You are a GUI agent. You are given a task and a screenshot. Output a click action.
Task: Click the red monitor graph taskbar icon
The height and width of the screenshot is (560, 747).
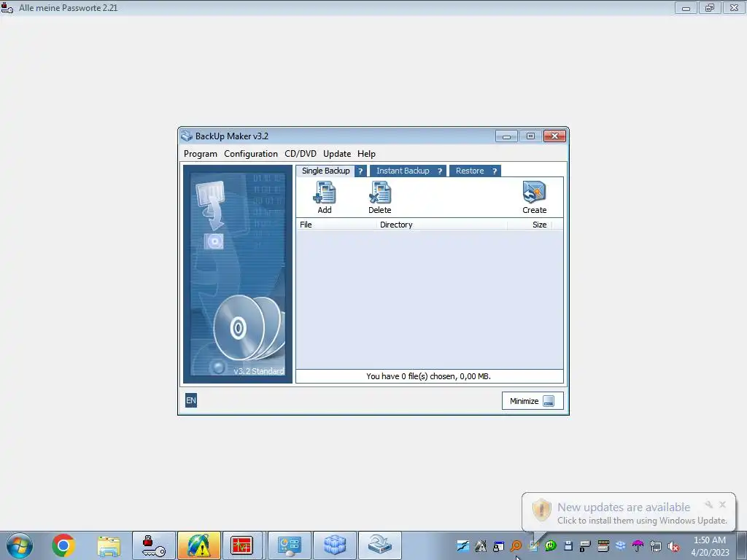coord(241,545)
